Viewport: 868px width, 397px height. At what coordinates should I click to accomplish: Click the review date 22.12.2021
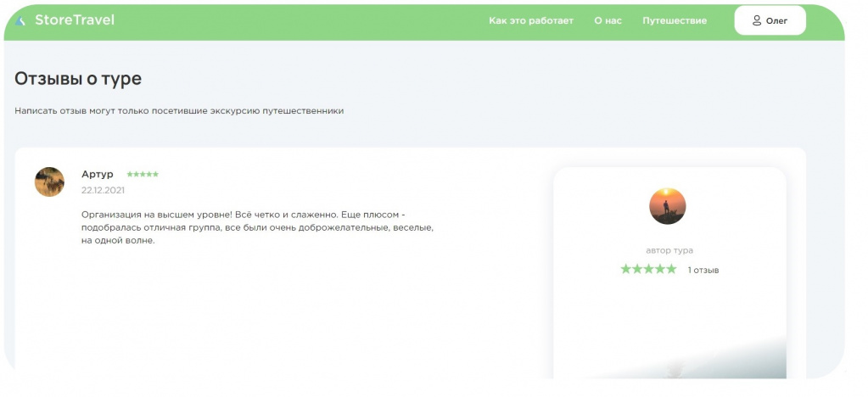click(103, 190)
